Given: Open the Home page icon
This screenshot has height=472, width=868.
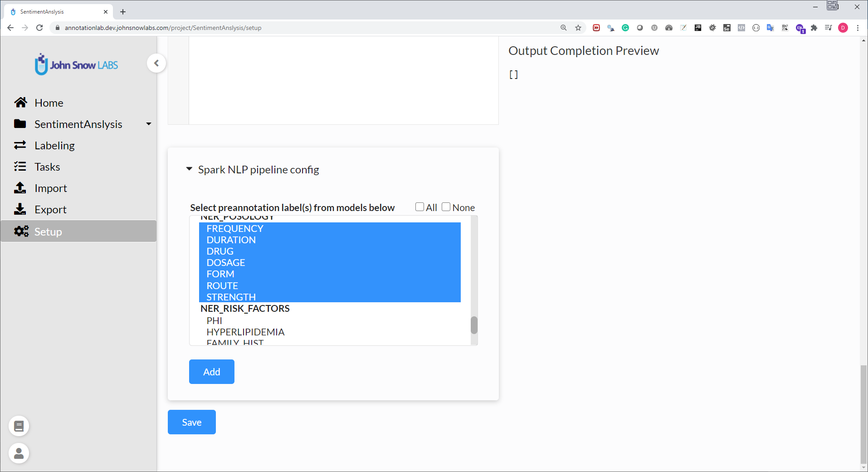Looking at the screenshot, I should click(20, 103).
